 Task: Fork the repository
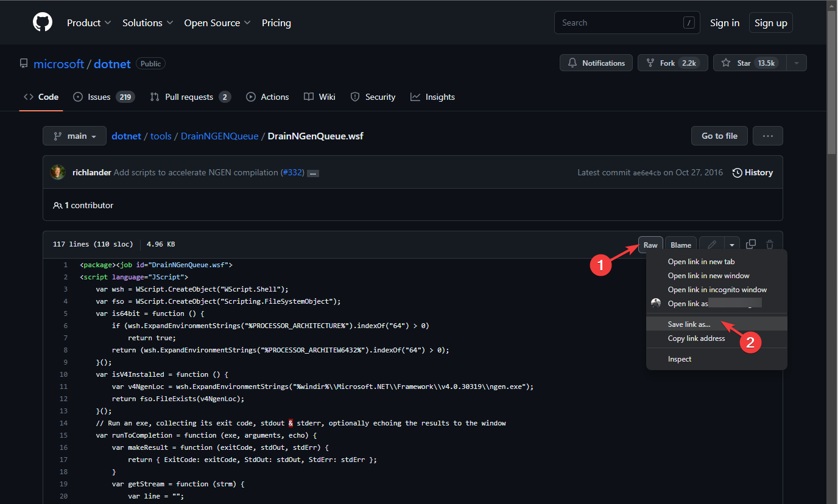point(673,63)
